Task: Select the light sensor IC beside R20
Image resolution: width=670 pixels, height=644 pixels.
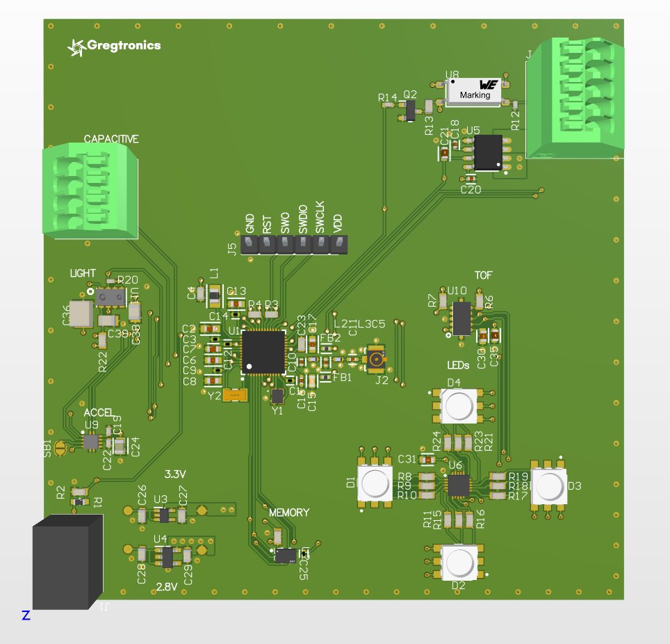Action: pos(111,297)
